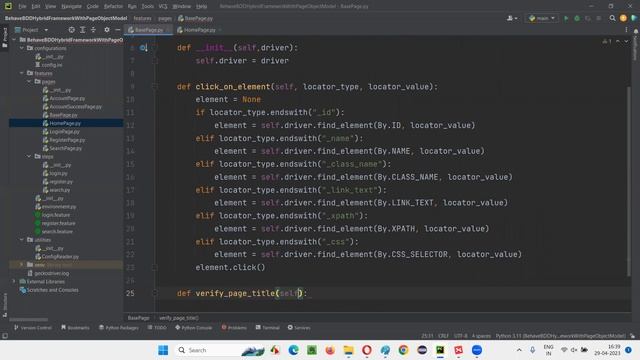Click the orange IDE updates icon
640x360 pixels.
coord(623,18)
